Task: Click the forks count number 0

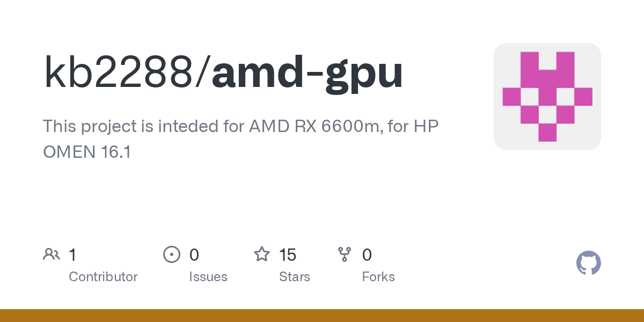Action: point(367,254)
